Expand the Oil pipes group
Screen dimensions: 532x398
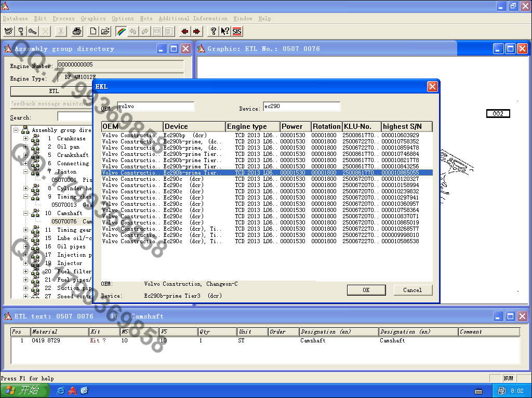(x=25, y=247)
